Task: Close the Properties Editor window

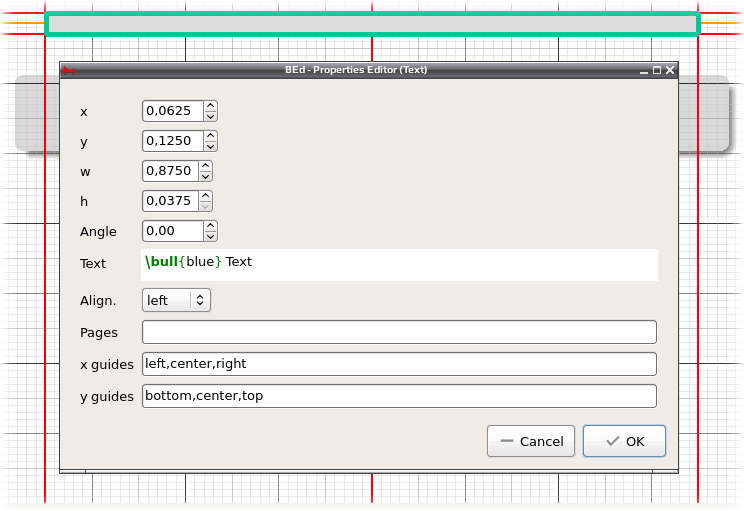Action: 670,70
